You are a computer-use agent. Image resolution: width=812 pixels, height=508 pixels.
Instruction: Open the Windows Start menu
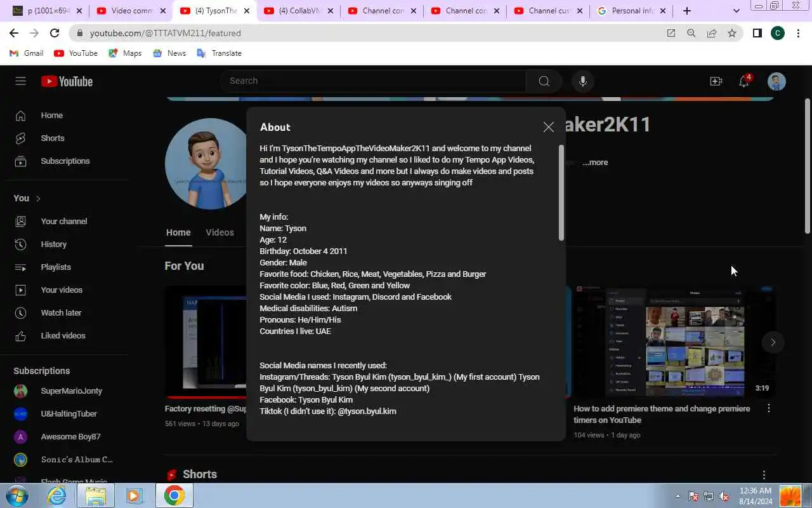point(16,495)
